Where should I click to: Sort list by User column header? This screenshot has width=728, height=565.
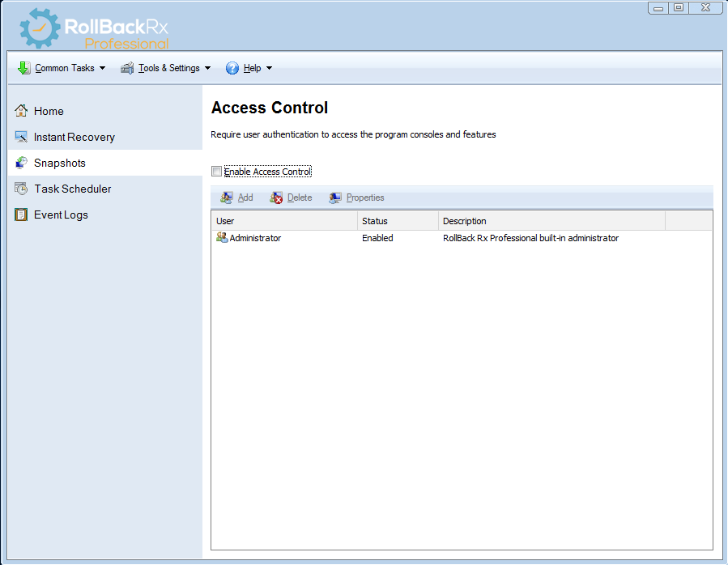[x=284, y=221]
